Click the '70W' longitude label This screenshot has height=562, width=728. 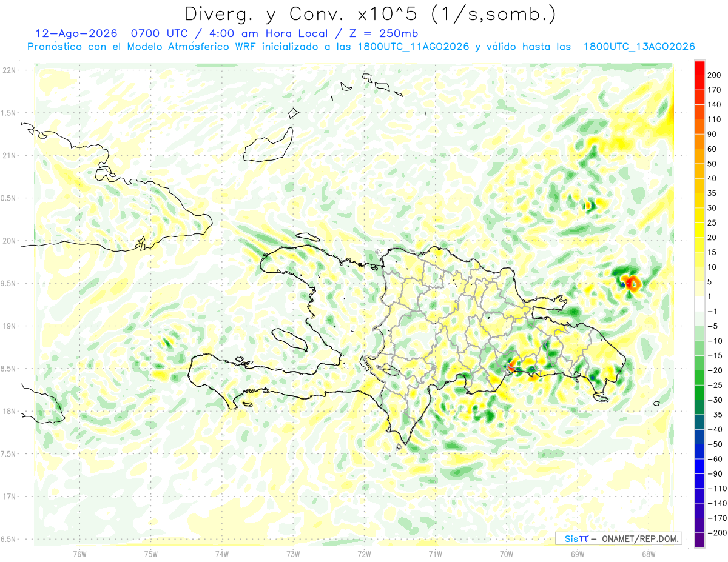(506, 554)
